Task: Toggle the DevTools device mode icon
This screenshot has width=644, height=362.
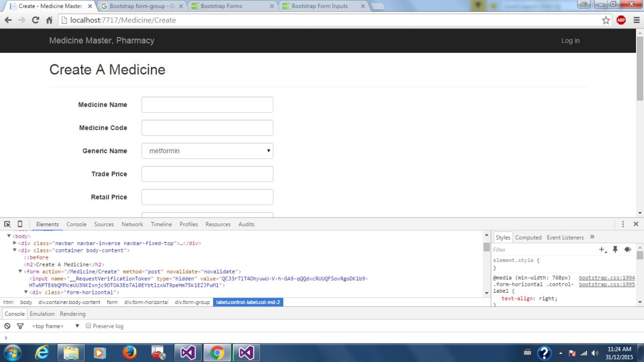Action: pyautogui.click(x=20, y=224)
